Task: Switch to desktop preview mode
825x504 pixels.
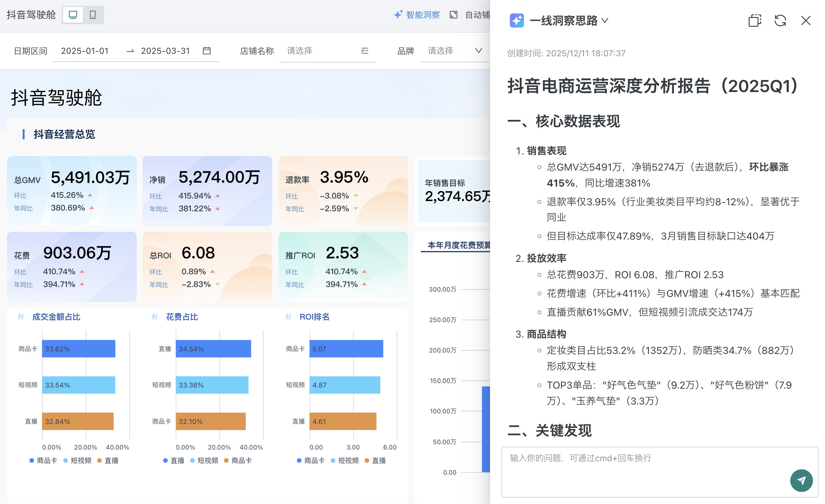Action: pos(73,15)
